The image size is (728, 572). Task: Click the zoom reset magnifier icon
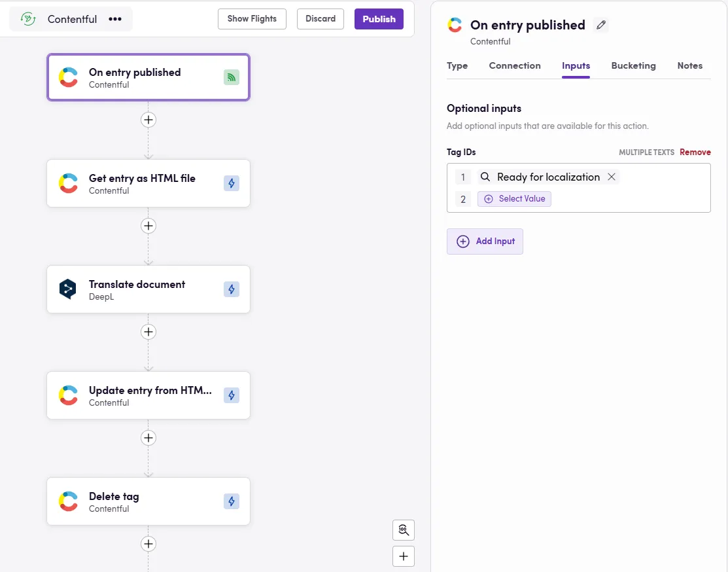404,530
